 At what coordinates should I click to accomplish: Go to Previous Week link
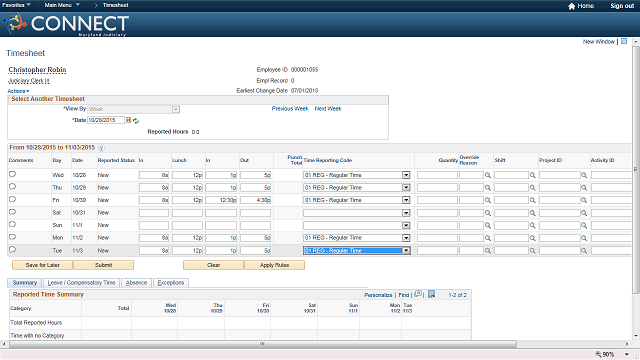[x=290, y=109]
